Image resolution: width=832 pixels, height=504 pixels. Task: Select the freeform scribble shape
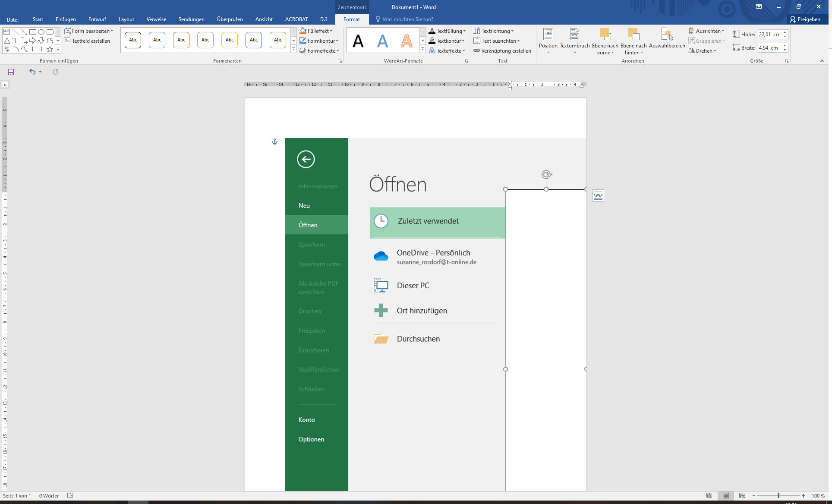pyautogui.click(x=7, y=49)
